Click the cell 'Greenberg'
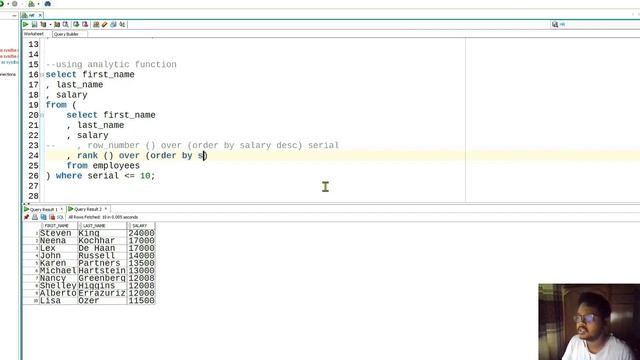This screenshot has height=360, width=640. tap(102, 278)
